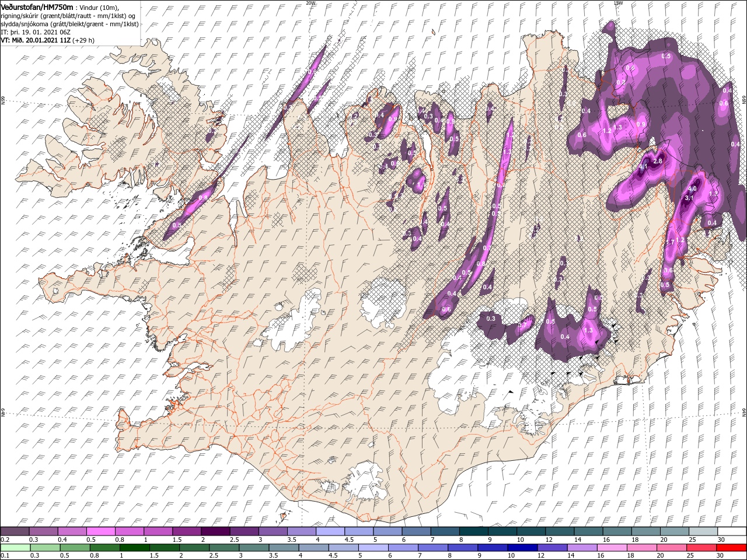Image resolution: width=747 pixels, height=560 pixels.
Task: Click the 'Veðurstofan/HM750m' map title
Action: coord(37,6)
